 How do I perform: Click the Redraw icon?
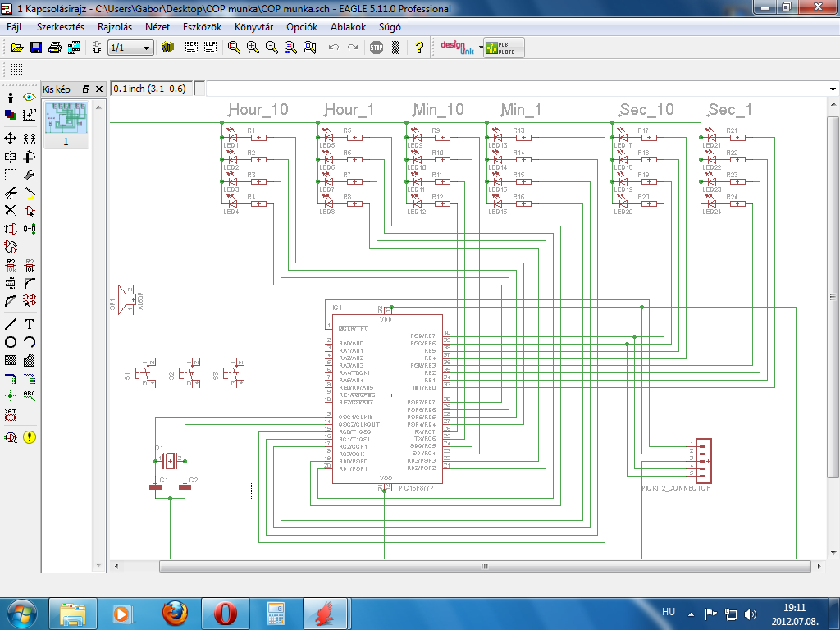coord(291,48)
